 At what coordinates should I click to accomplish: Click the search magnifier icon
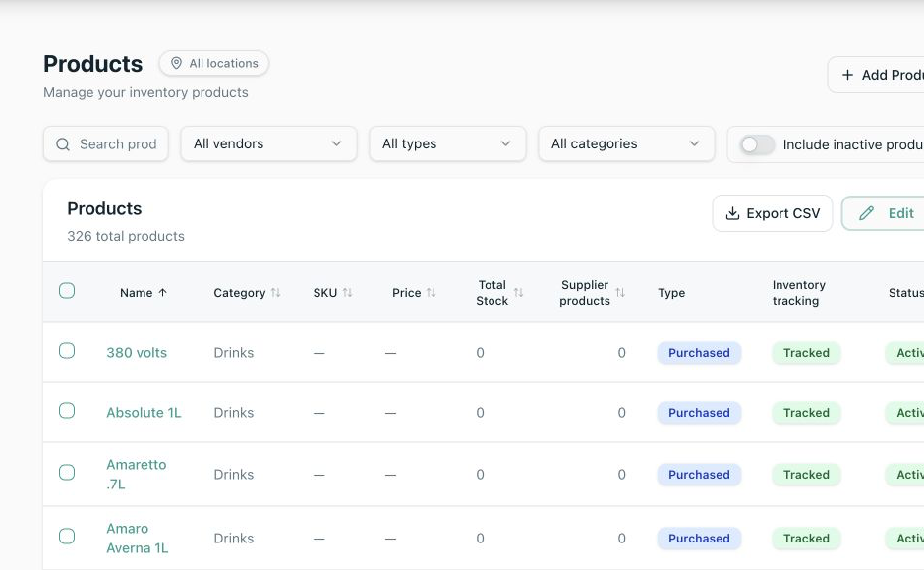63,144
